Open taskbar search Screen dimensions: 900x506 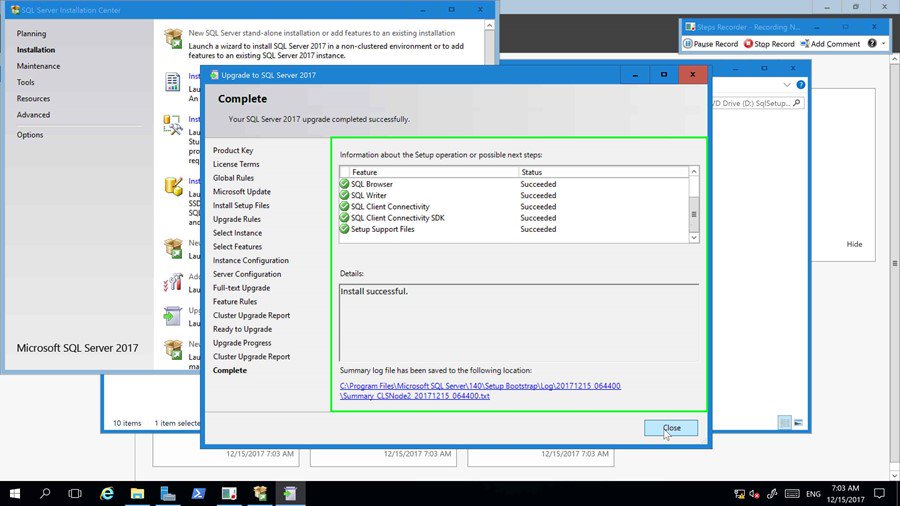tap(45, 493)
